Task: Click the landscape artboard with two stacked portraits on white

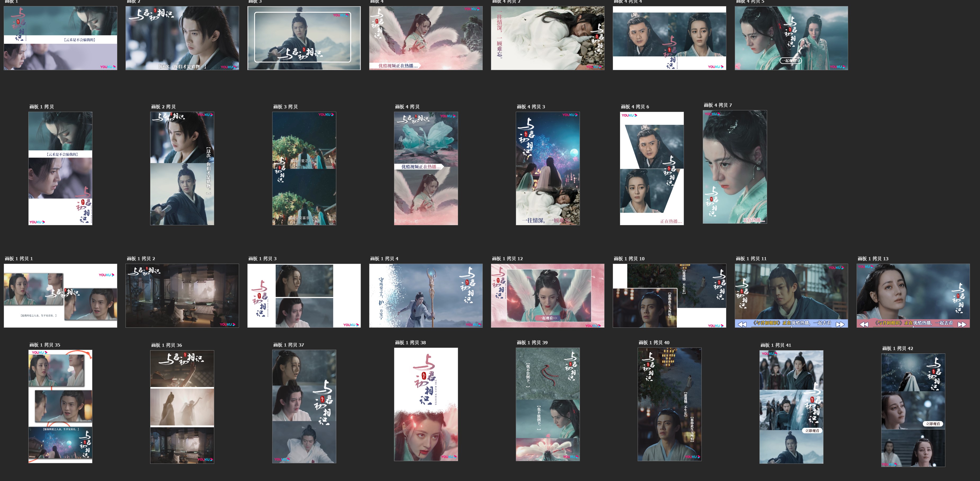Action: (x=304, y=296)
